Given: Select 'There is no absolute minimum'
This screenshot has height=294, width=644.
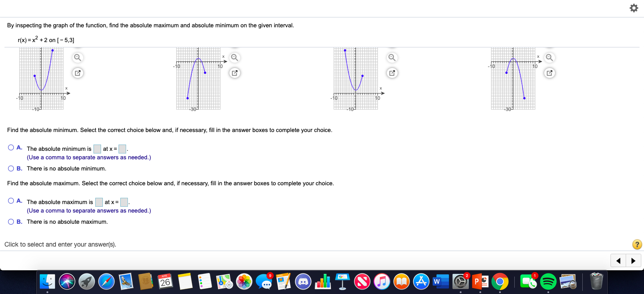Looking at the screenshot, I should [x=10, y=168].
